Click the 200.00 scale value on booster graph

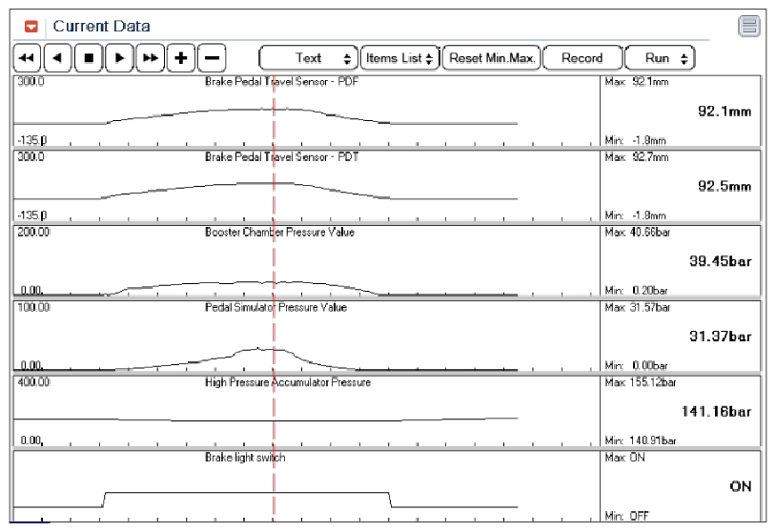[x=33, y=232]
